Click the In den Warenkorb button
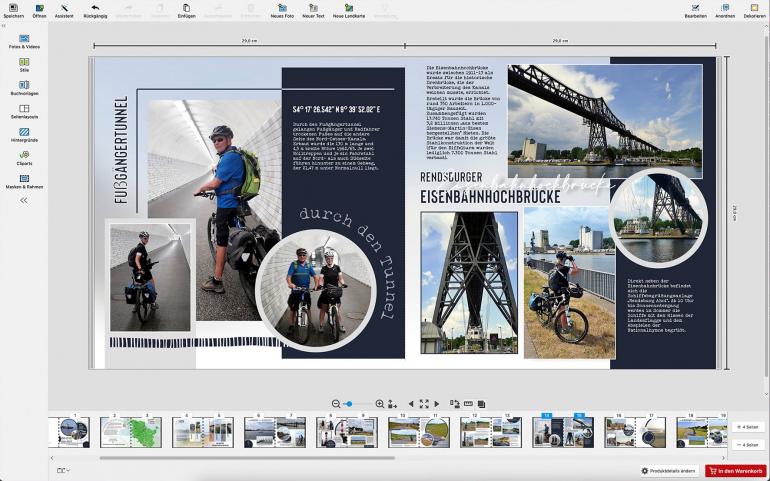770x481 pixels. (734, 470)
